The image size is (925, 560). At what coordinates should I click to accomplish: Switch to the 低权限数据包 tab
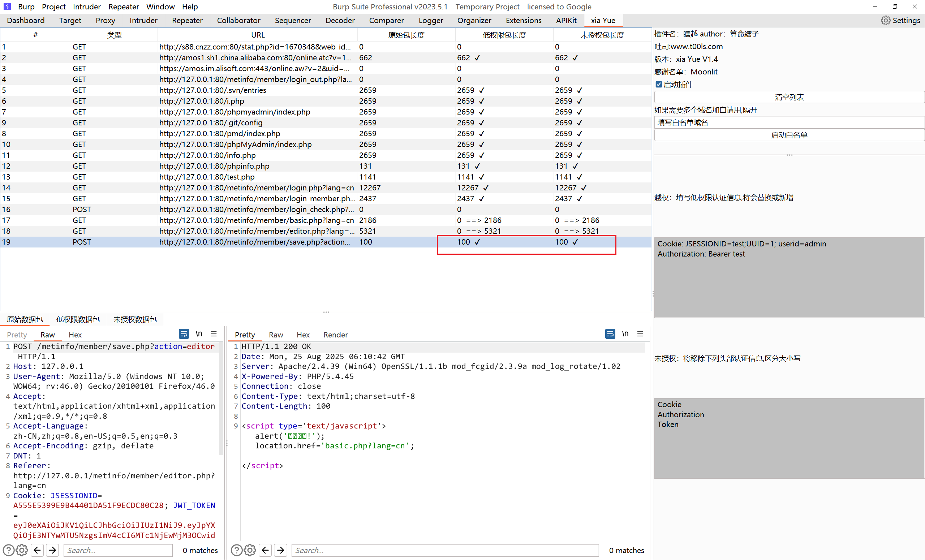click(x=78, y=319)
